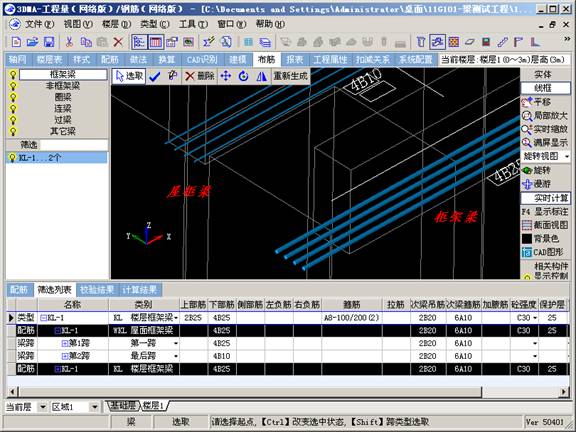Open the new file icon
The height and width of the screenshot is (432, 576).
click(16, 42)
